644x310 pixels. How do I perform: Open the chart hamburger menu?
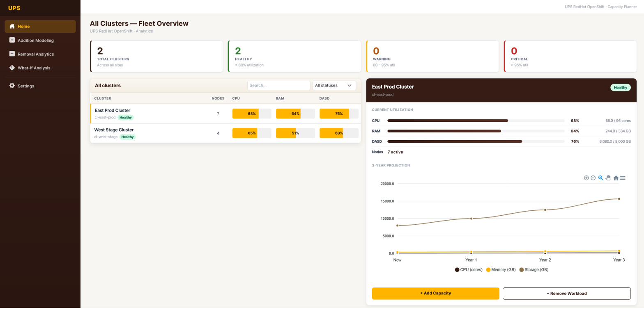(623, 178)
